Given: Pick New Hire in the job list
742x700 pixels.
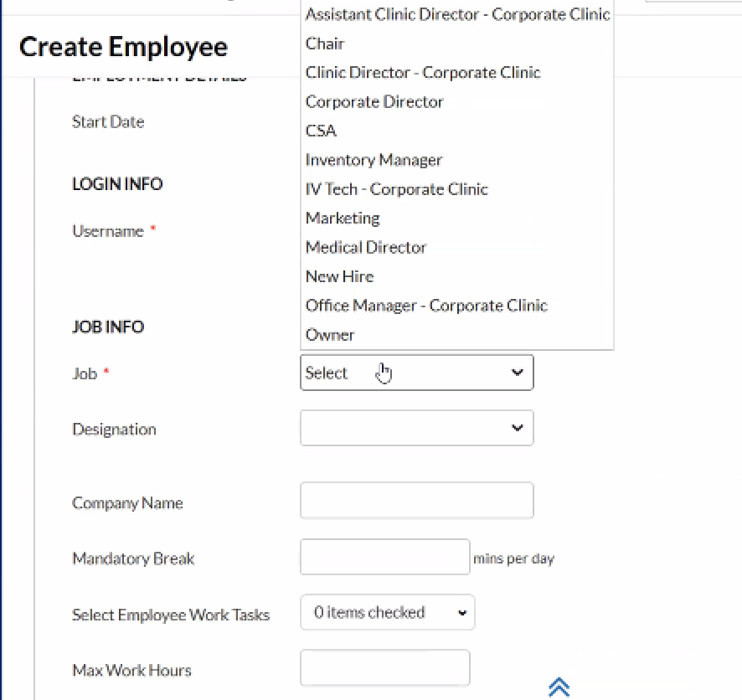Looking at the screenshot, I should (457, 276).
